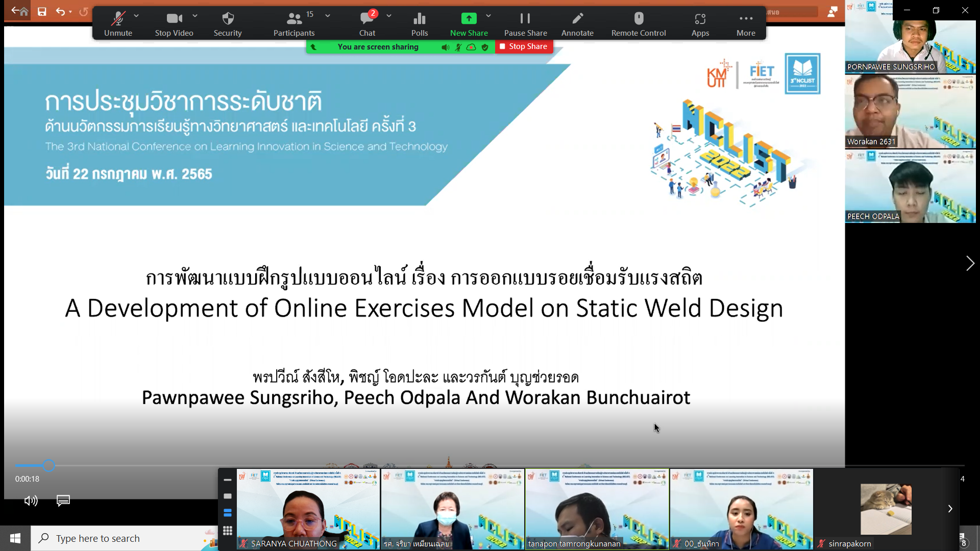Open Chat with unread messages

tap(367, 23)
